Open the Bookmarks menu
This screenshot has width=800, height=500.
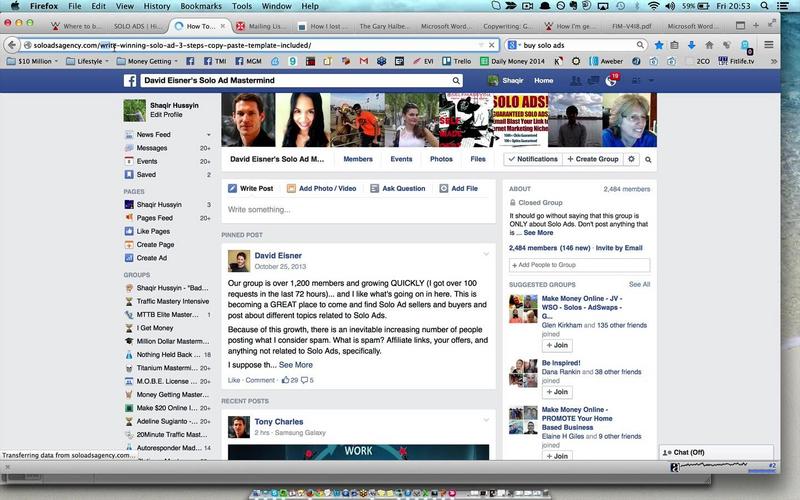(x=201, y=6)
